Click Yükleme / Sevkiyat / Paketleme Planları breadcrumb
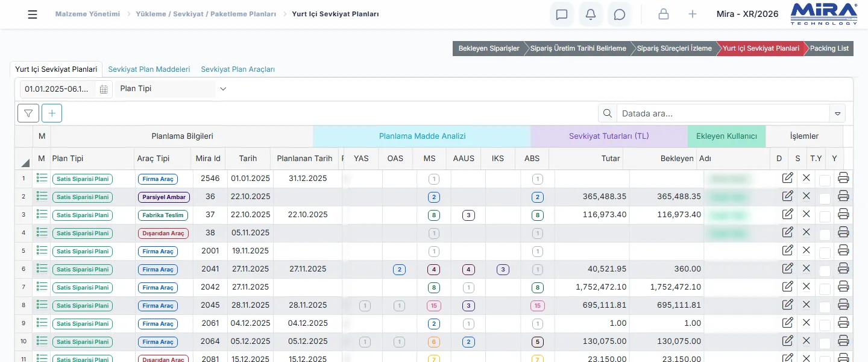Viewport: 868px width, 362px height. click(x=206, y=14)
